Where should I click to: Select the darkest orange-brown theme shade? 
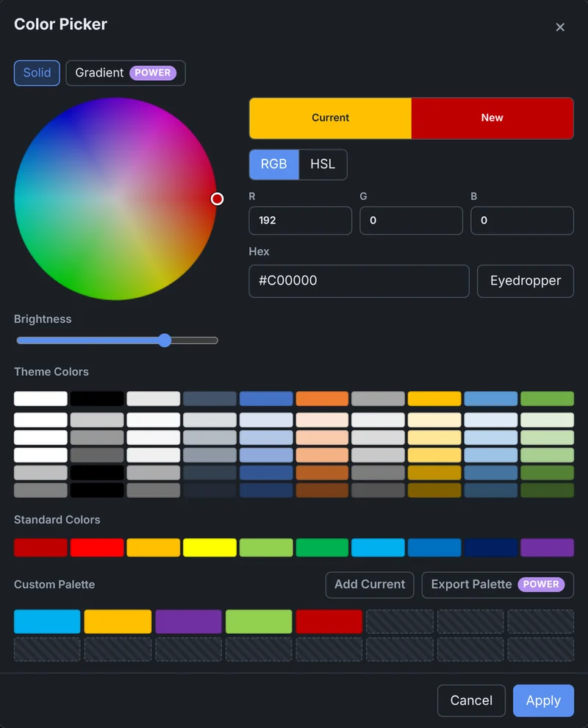pos(322,490)
